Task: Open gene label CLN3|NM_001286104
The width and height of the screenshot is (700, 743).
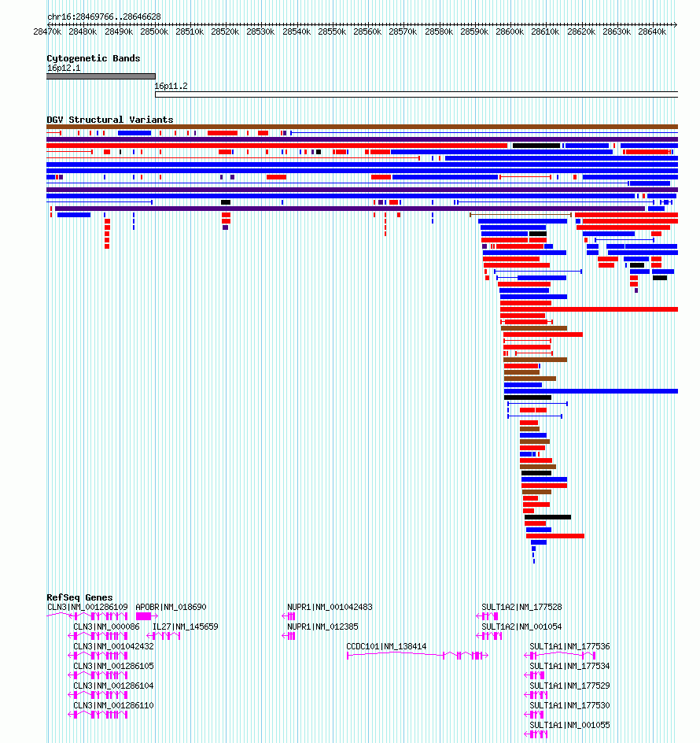Action: (114, 686)
